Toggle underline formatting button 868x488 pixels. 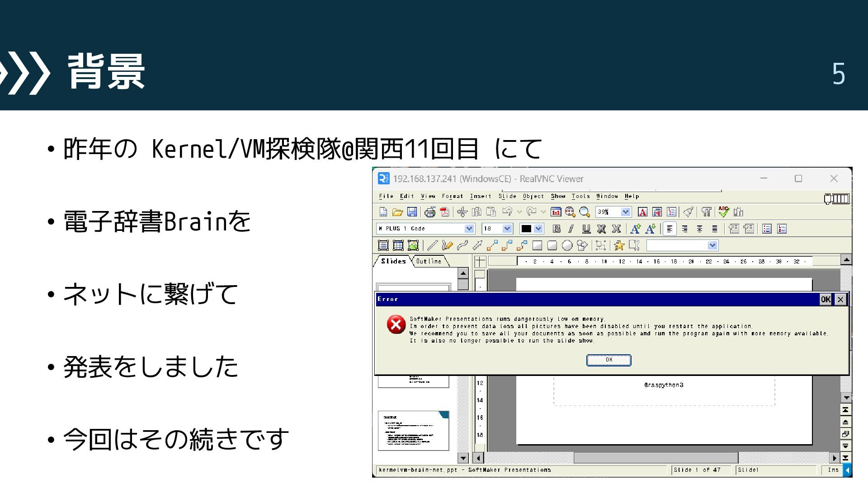coord(586,229)
